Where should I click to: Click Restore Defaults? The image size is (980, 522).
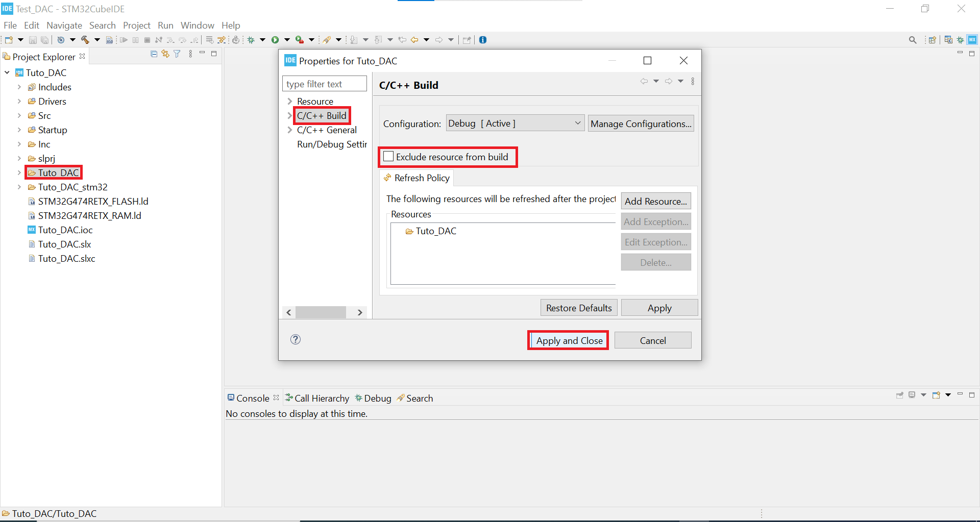(x=579, y=308)
